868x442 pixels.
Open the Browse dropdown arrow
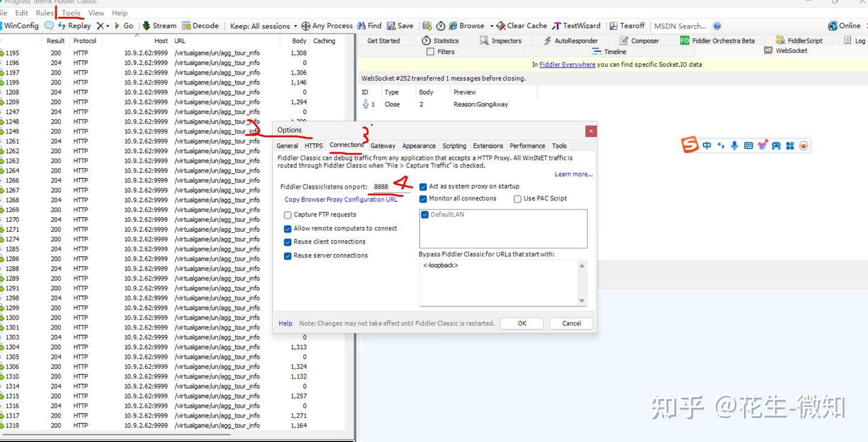[x=492, y=26]
